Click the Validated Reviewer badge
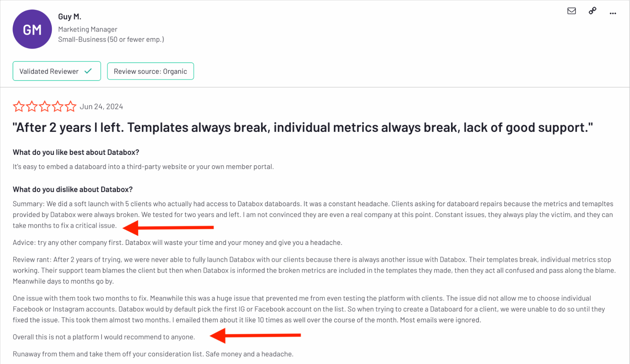Image resolution: width=630 pixels, height=364 pixels. pos(57,71)
